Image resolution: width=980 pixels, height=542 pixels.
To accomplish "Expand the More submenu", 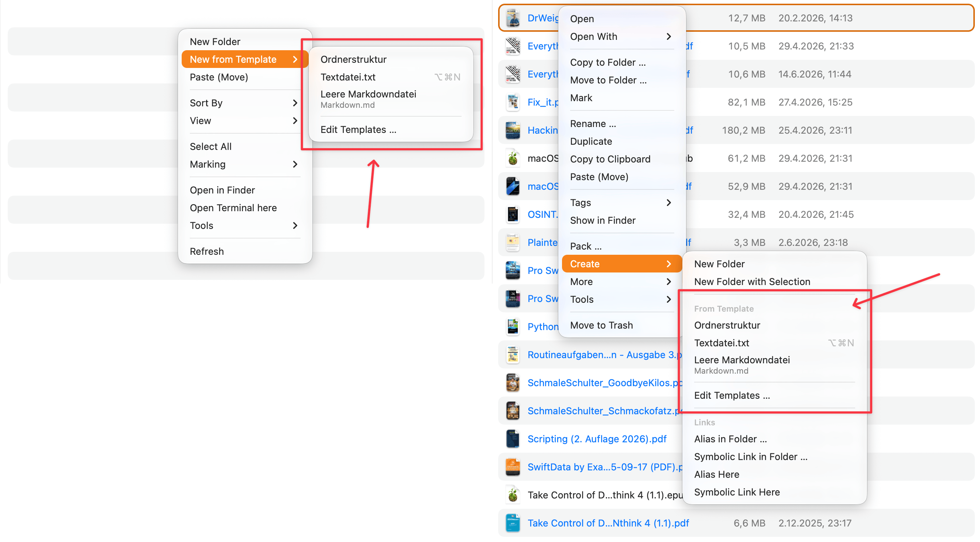I will click(x=621, y=281).
